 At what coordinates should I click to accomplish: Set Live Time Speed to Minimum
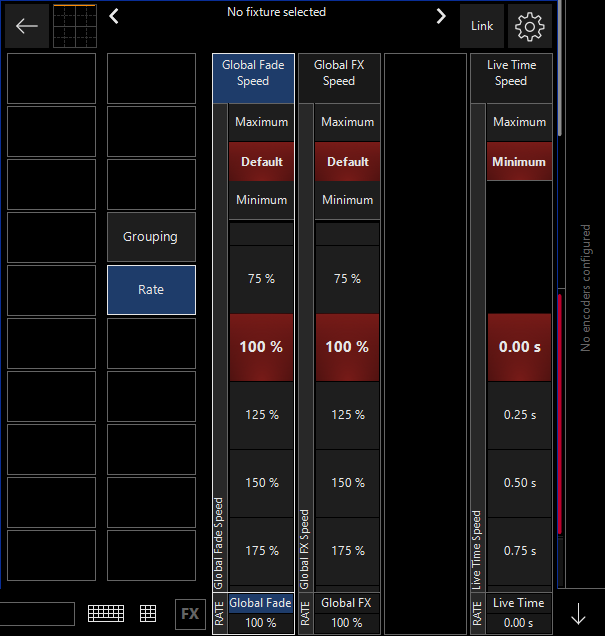coord(519,162)
